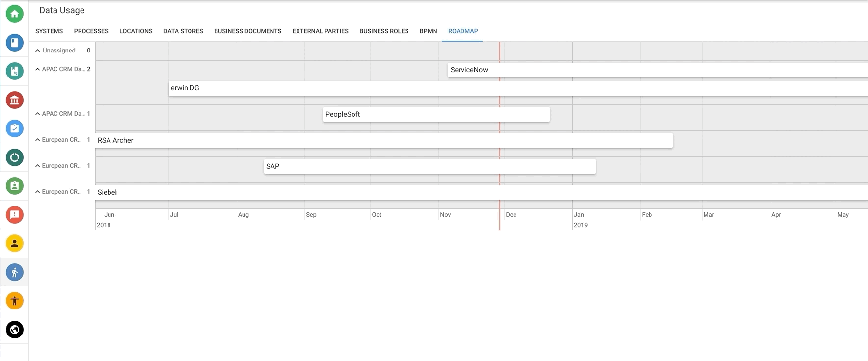This screenshot has width=868, height=361.
Task: Click the May label on the timeline axis
Action: tap(843, 215)
